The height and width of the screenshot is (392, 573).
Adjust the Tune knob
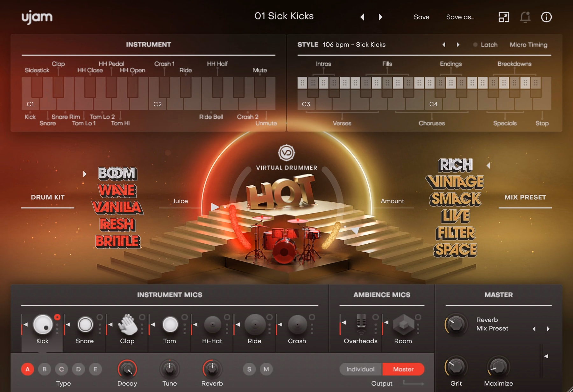coord(170,369)
